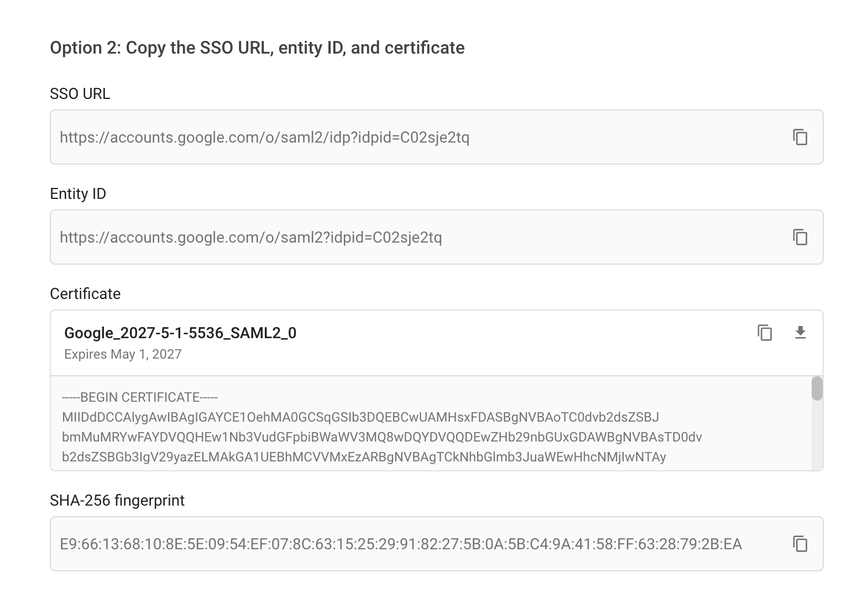Click the copy icon beside the certificate name
The width and height of the screenshot is (868, 599).
(x=764, y=333)
